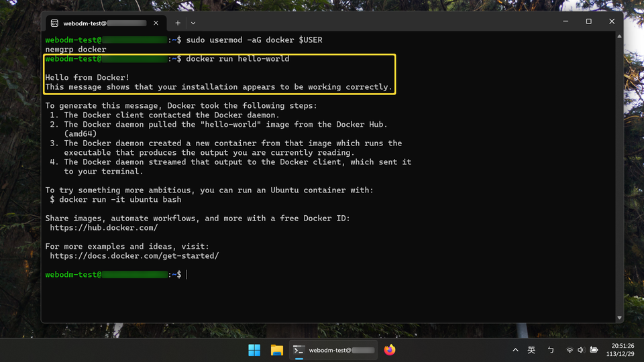
Task: Click the terminal app taskbar button
Action: (x=333, y=350)
